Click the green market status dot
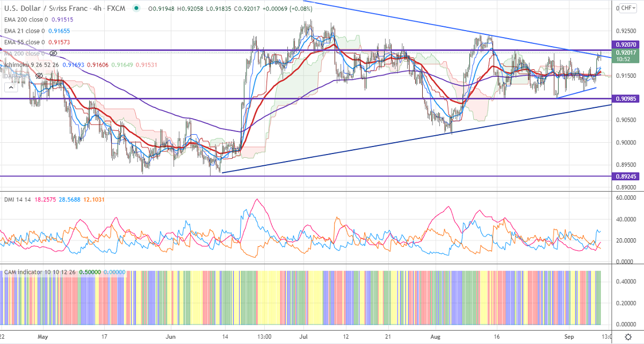This screenshot has width=644, height=344. pyautogui.click(x=137, y=8)
